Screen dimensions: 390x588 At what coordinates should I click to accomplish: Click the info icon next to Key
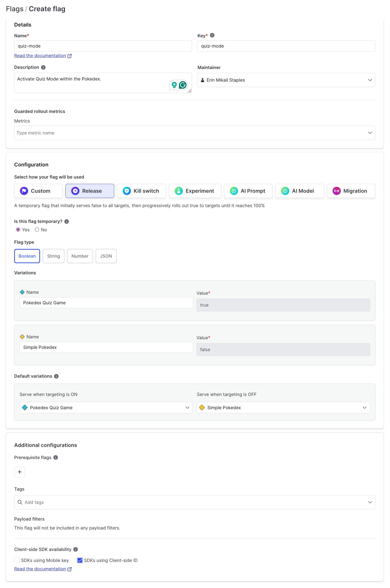(x=212, y=35)
